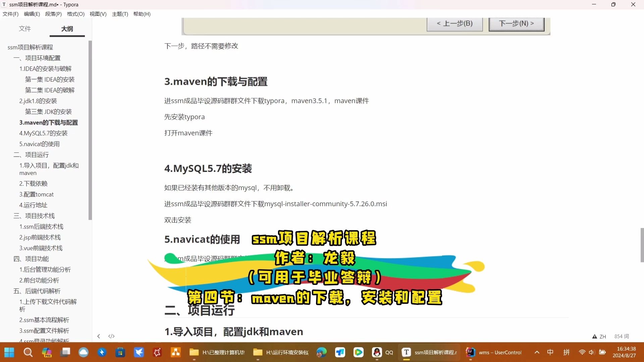Open the 帮助(H) menu
644x362 pixels.
142,14
